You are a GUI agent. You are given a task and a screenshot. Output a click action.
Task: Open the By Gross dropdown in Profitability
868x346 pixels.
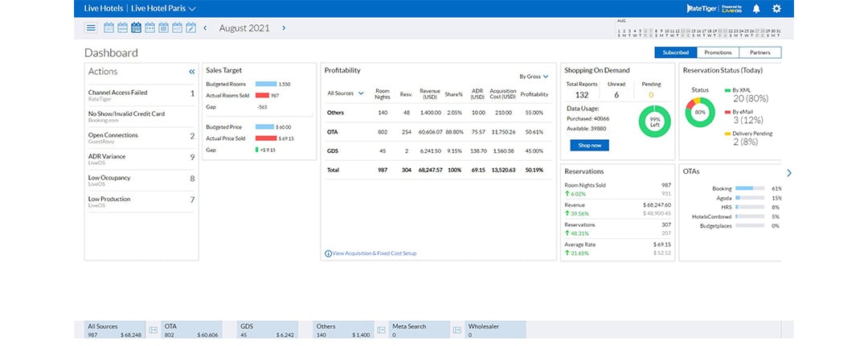[534, 76]
